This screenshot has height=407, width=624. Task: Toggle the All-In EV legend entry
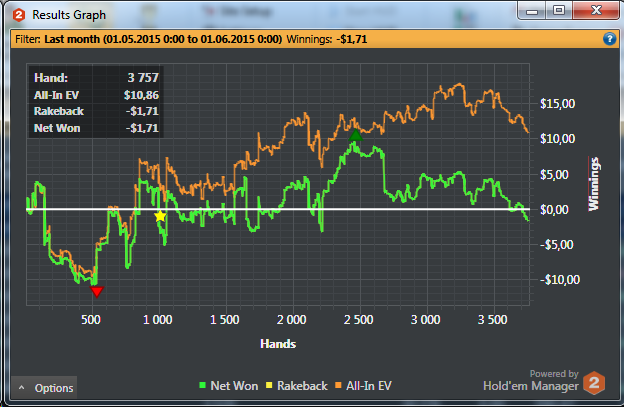363,386
